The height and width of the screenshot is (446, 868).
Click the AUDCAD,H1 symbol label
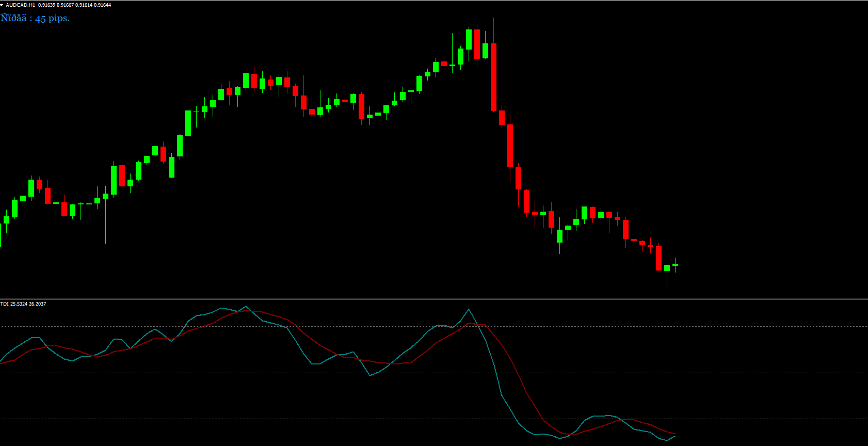pyautogui.click(x=21, y=5)
